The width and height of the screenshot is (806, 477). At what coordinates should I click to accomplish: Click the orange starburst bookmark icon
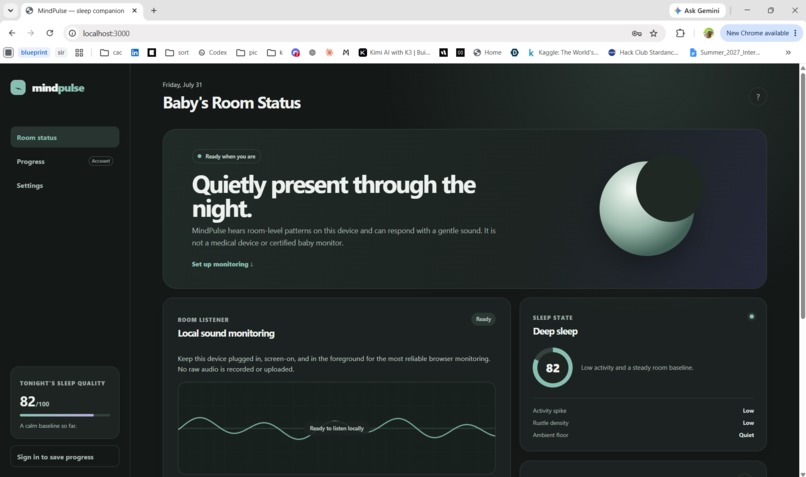(329, 52)
